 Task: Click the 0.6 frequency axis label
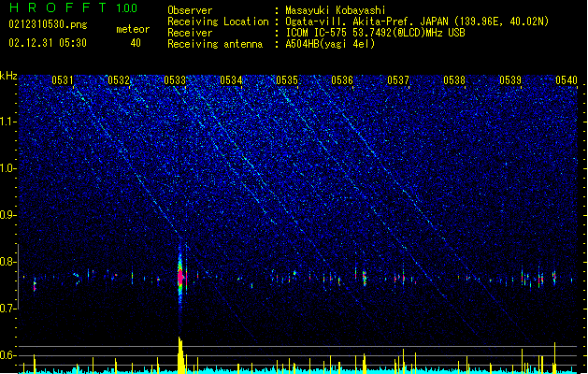click(8, 355)
